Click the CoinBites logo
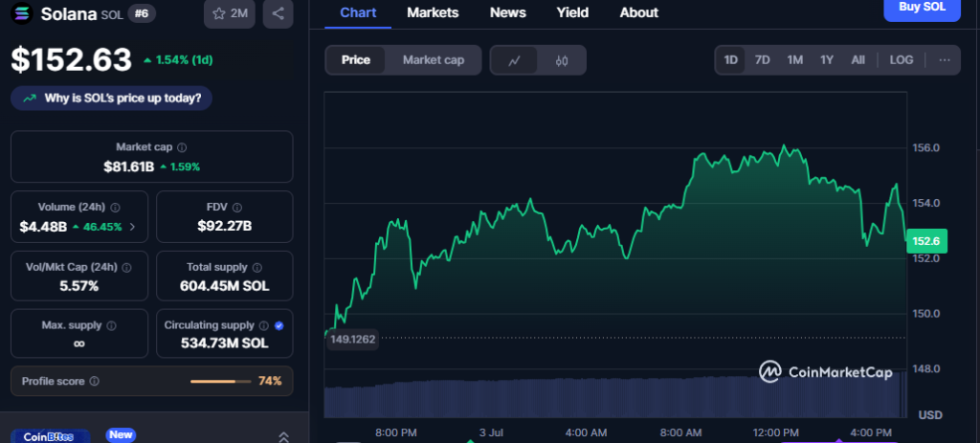The image size is (980, 443). (50, 436)
